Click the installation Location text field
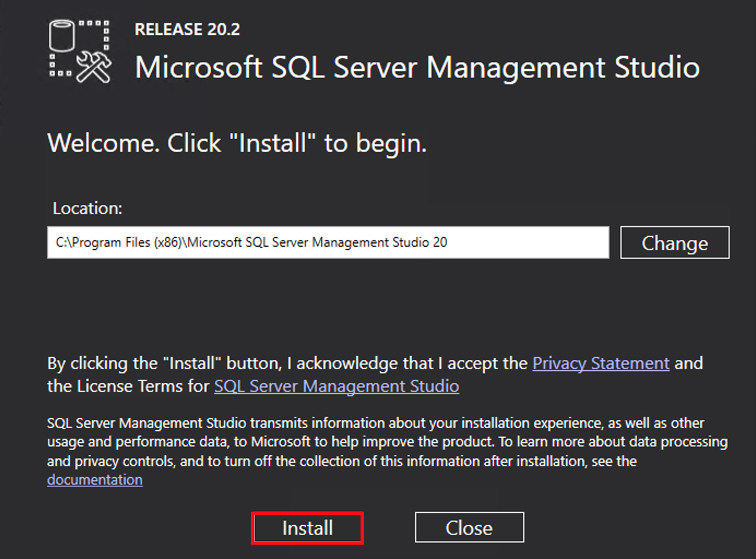The image size is (756, 559). point(328,242)
